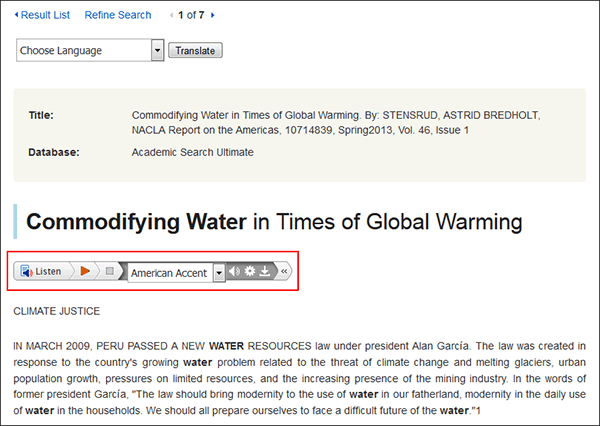Select the American Accent combo box
Image resolution: width=600 pixels, height=426 pixels.
(176, 273)
